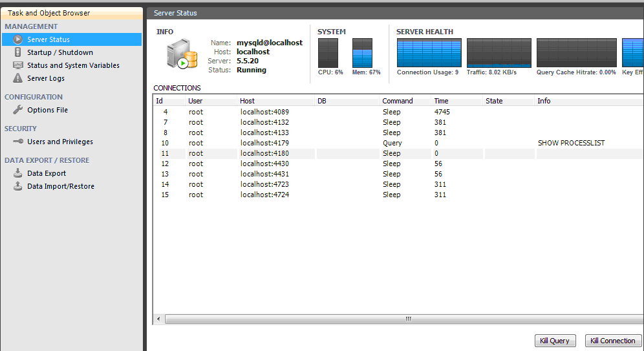Open Server Logs in the sidebar

coord(45,78)
